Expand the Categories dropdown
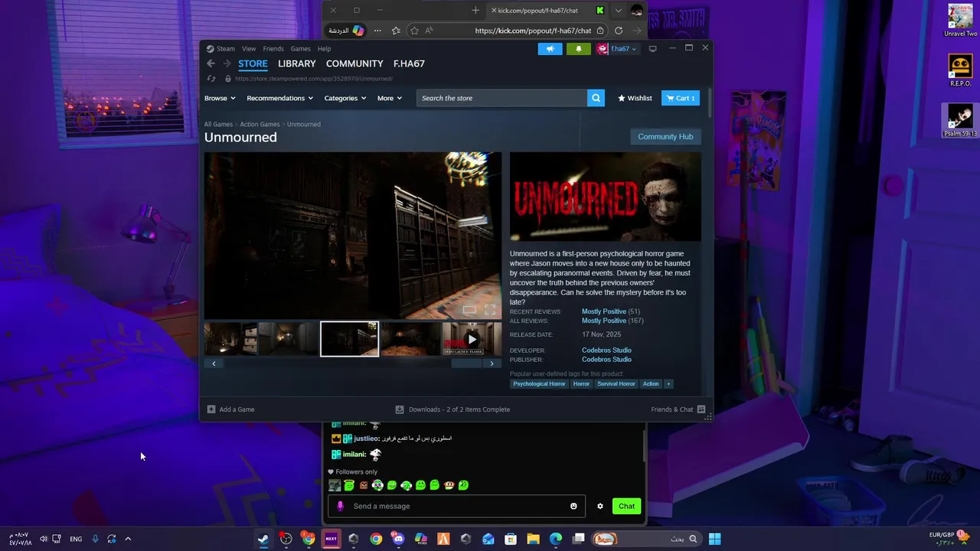Image resolution: width=980 pixels, height=551 pixels. pyautogui.click(x=345, y=98)
